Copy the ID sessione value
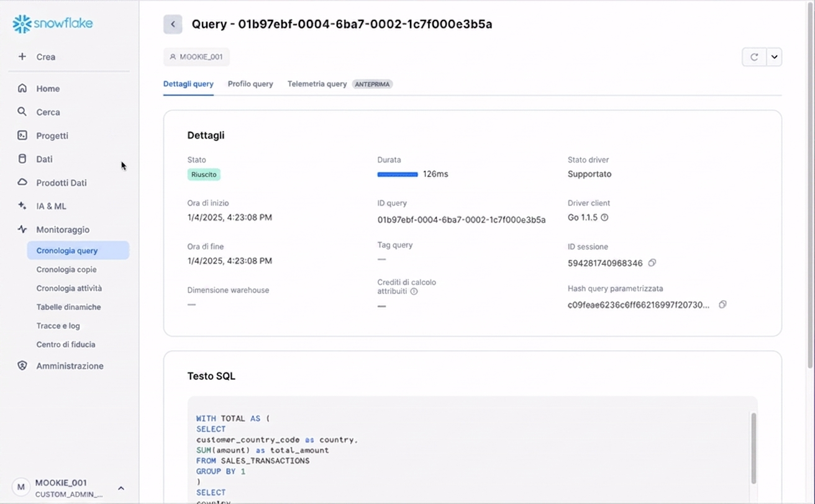815x504 pixels. [x=652, y=263]
